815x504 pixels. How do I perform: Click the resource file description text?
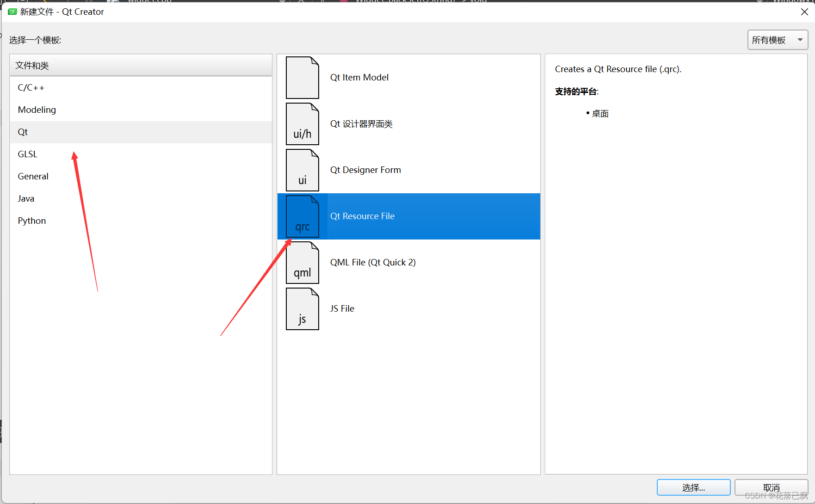[x=618, y=69]
